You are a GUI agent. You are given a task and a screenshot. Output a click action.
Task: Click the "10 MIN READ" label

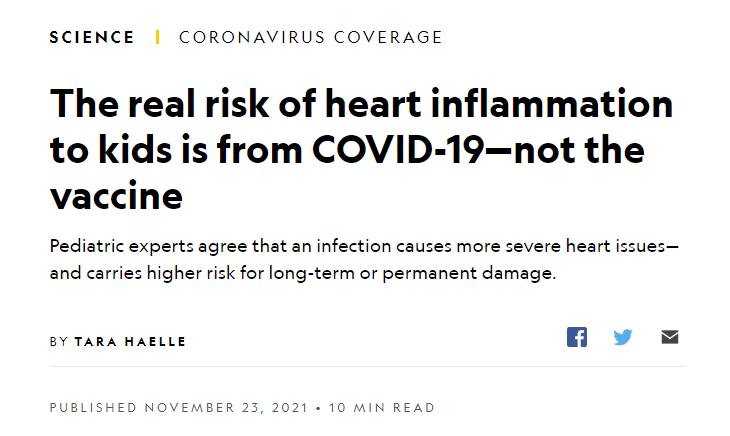pos(381,408)
